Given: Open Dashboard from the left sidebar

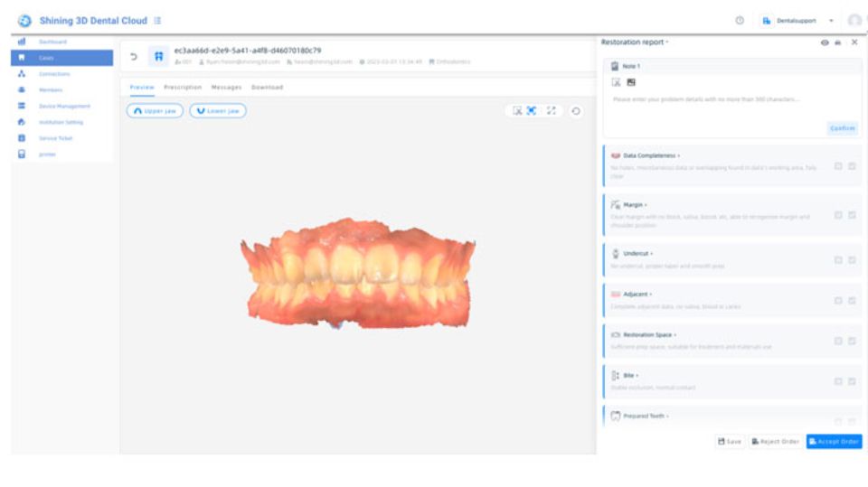Looking at the screenshot, I should [x=52, y=42].
